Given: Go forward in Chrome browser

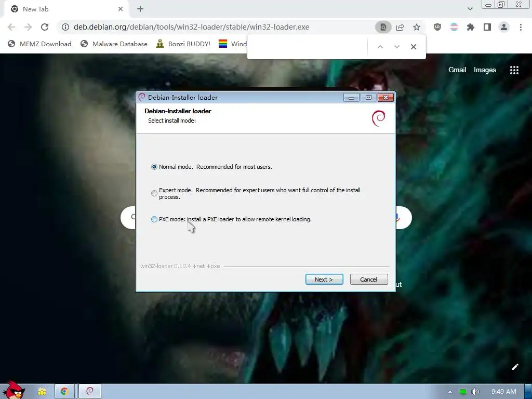Looking at the screenshot, I should tap(28, 27).
